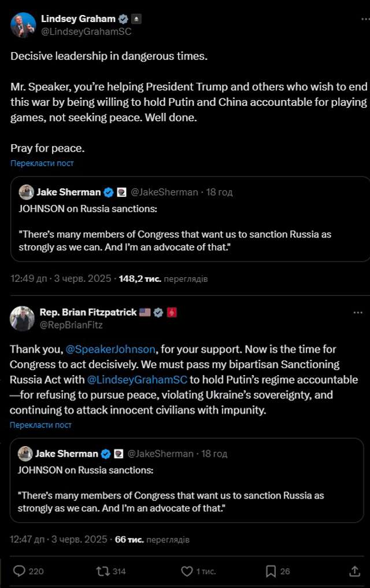
Task: Go to the @RepBrianFitz handle
Action: 71,325
